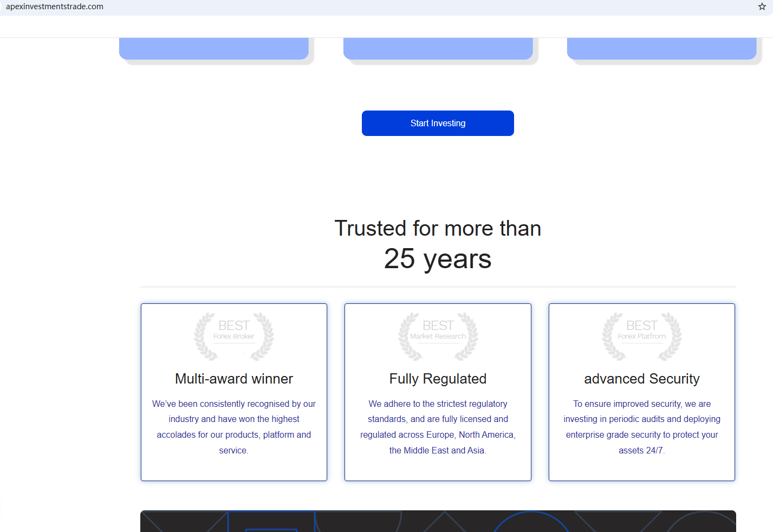Click the advanced Security card title
Image resolution: width=773 pixels, height=532 pixels.
[642, 379]
